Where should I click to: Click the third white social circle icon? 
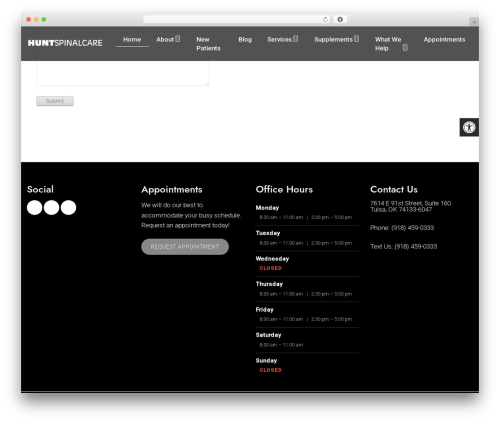click(68, 207)
